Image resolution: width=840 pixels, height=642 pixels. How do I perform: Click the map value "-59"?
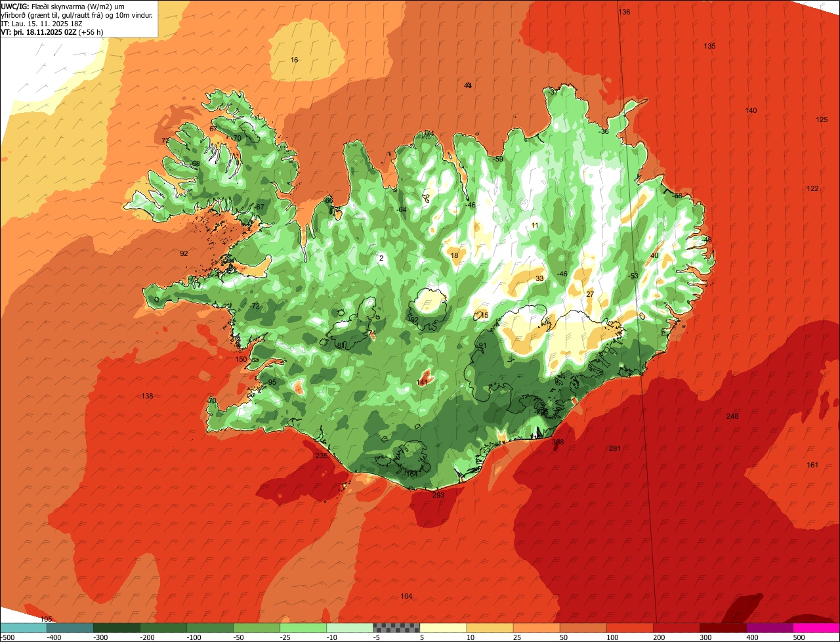coord(497,159)
